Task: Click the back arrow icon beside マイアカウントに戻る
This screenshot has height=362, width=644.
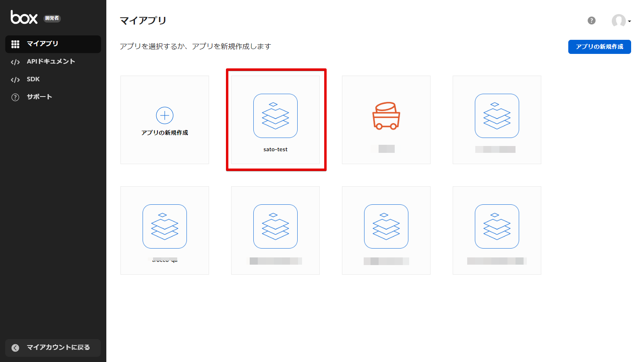Action: click(x=15, y=348)
